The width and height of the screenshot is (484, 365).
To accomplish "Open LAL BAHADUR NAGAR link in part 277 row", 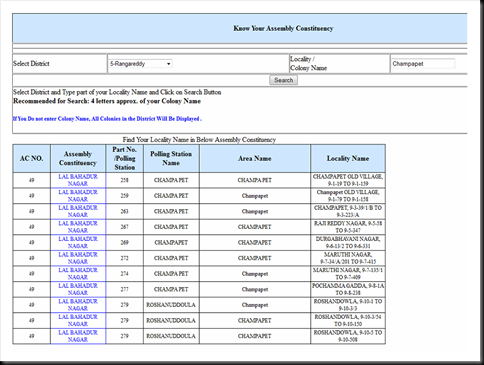I will coord(78,289).
